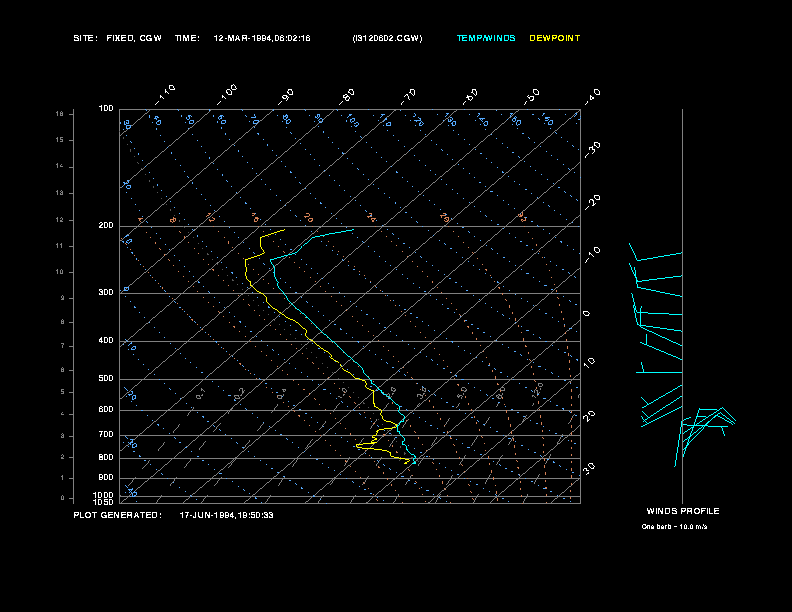Click the -10 temperature label on the right edge
Viewport: 792px width, 612px height.
(592, 255)
